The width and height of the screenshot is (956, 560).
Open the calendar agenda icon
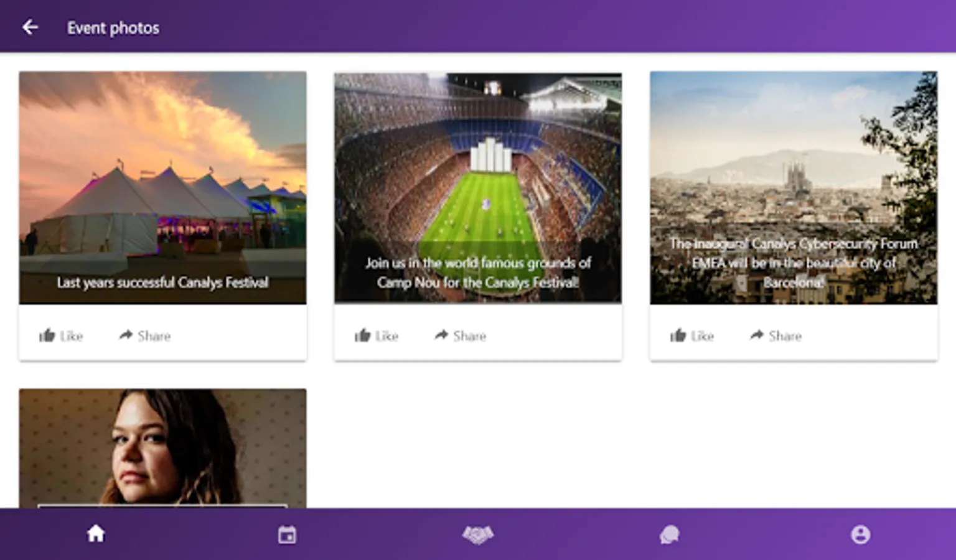click(x=287, y=534)
